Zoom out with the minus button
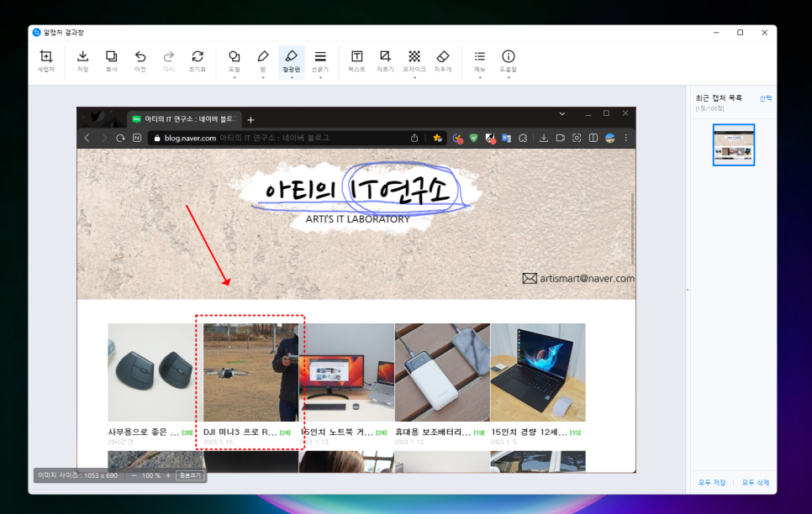 134,475
